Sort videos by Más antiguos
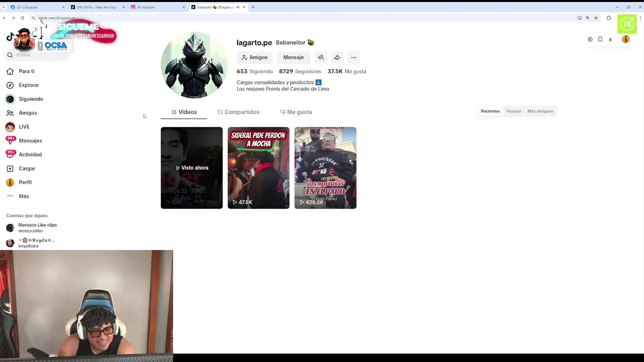This screenshot has width=644, height=362. click(540, 111)
